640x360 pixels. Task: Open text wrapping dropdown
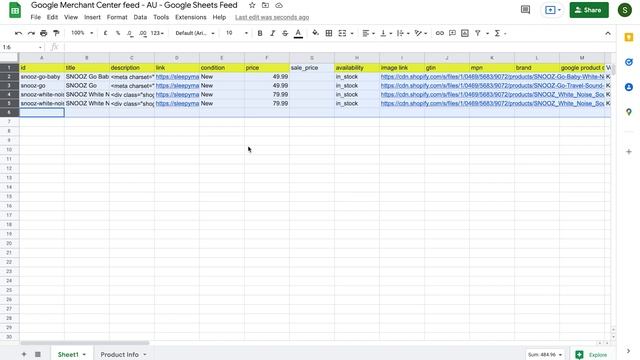403,33
